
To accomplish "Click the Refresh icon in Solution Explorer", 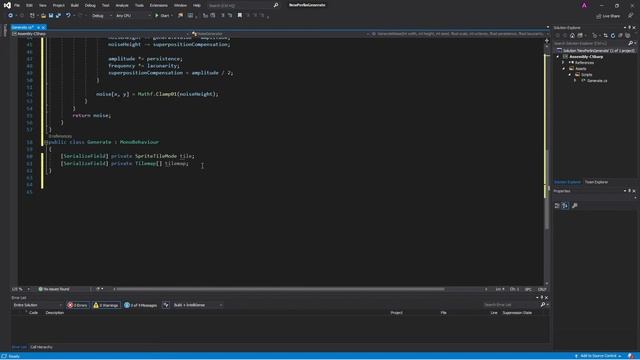I will 613,36.
